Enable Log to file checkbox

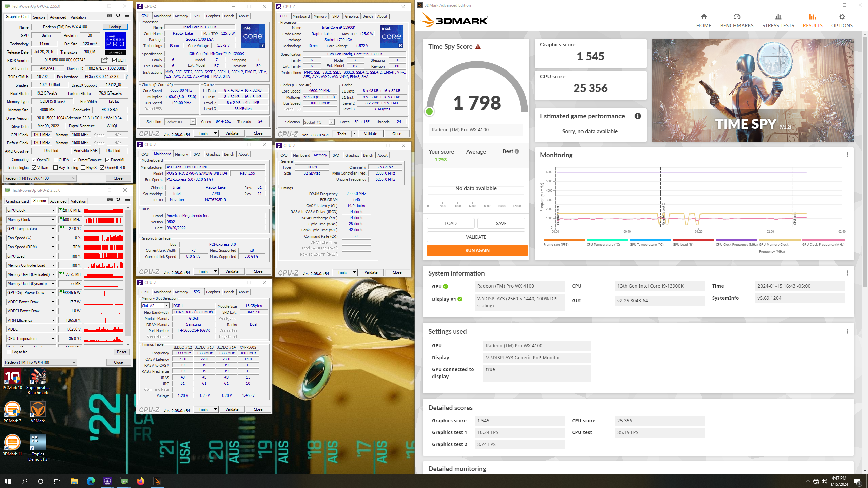pos(9,352)
